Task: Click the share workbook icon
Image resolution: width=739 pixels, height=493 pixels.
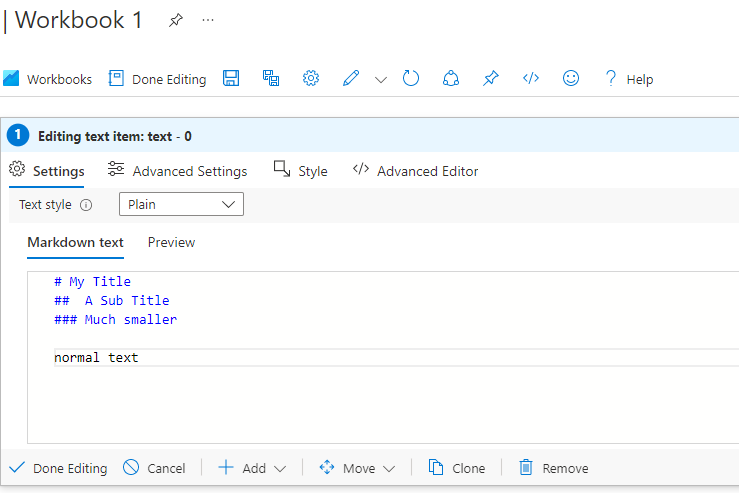Action: pyautogui.click(x=451, y=78)
